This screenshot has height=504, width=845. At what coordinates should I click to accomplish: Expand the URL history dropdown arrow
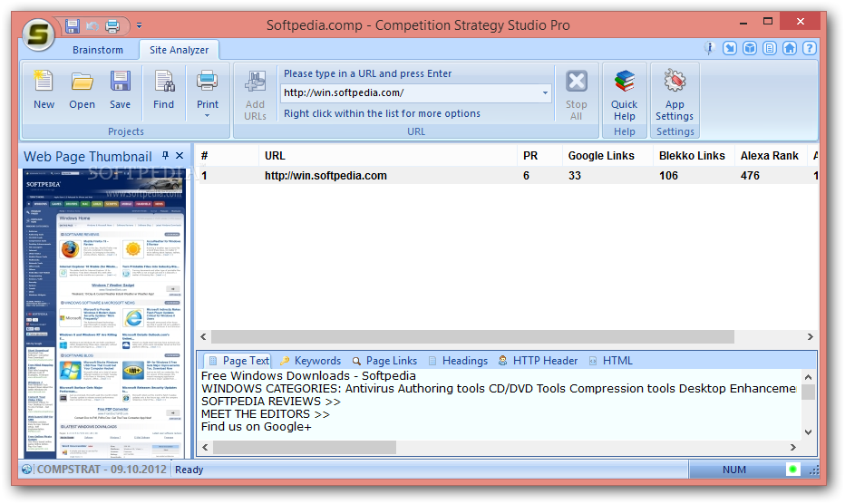tap(545, 92)
